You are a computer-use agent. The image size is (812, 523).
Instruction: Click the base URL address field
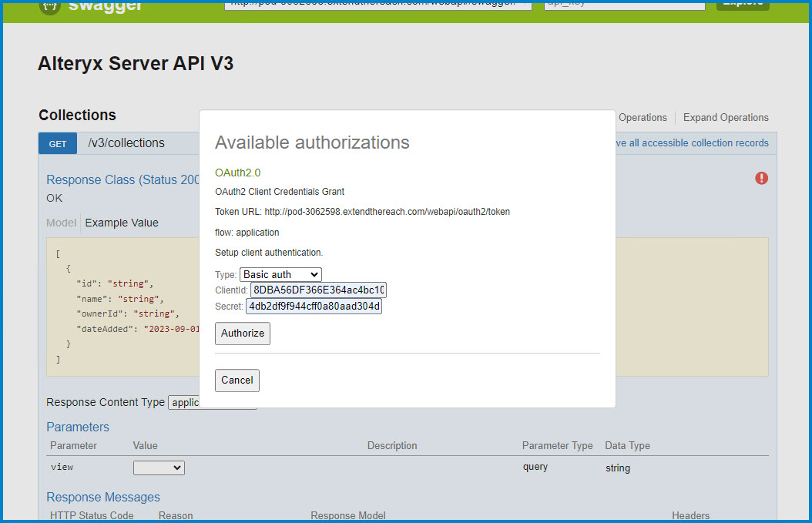point(377,4)
